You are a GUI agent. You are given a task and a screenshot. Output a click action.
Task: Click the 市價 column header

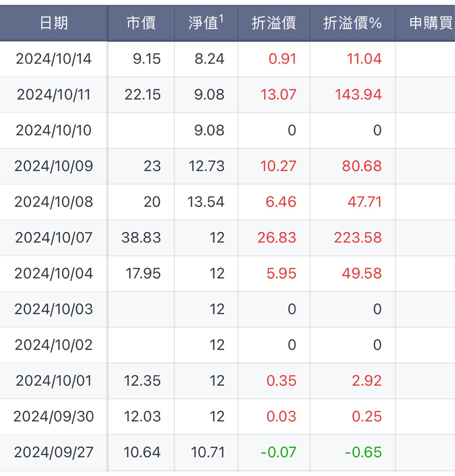(x=141, y=23)
